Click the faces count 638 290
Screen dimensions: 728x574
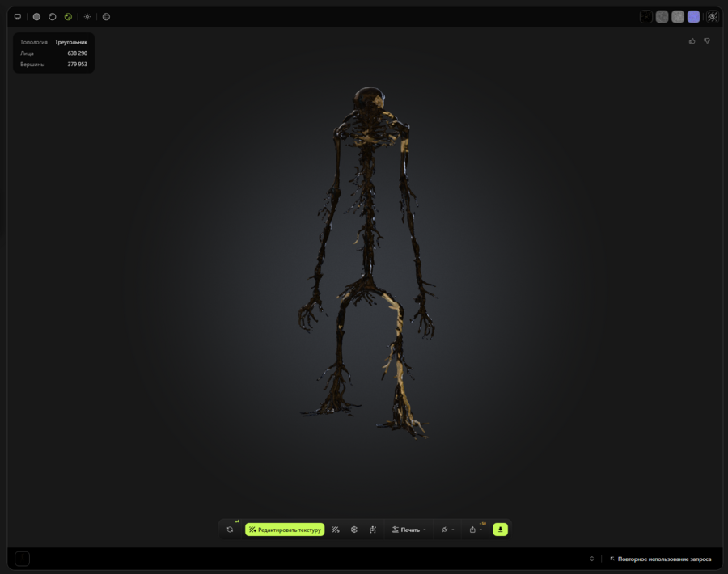[77, 53]
